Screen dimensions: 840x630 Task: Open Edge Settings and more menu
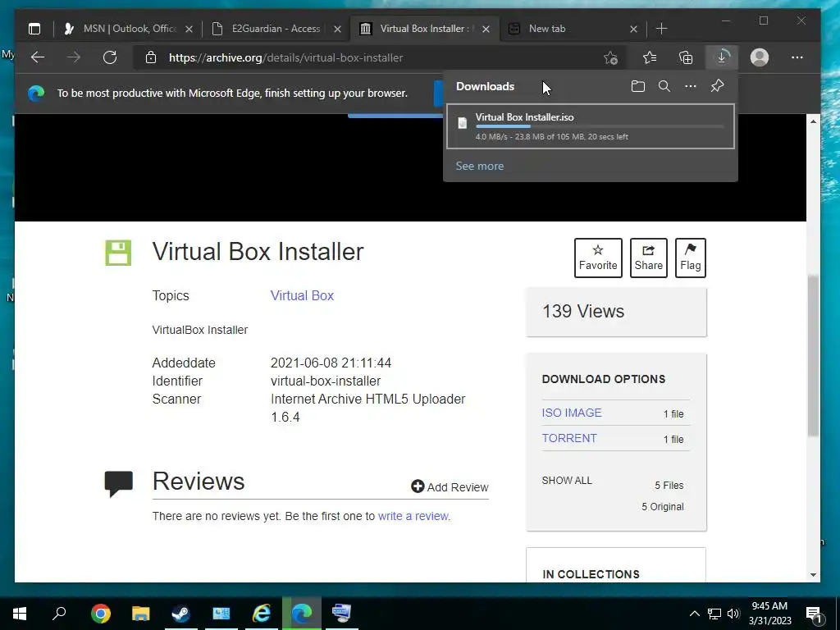click(x=797, y=57)
